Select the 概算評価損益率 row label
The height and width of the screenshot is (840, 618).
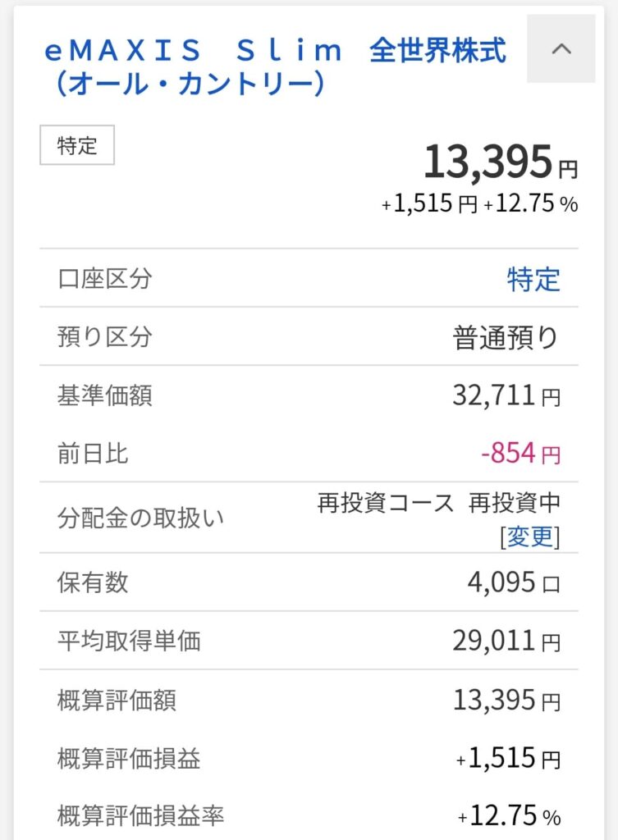(141, 816)
